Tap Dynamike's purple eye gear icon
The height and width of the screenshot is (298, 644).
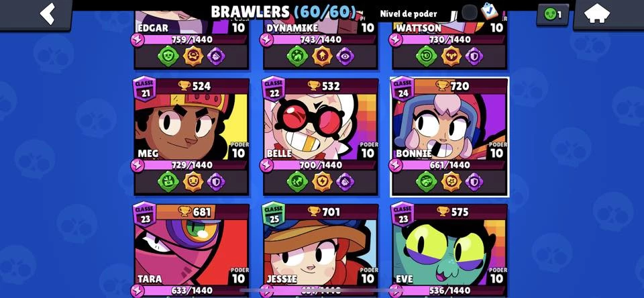[345, 56]
